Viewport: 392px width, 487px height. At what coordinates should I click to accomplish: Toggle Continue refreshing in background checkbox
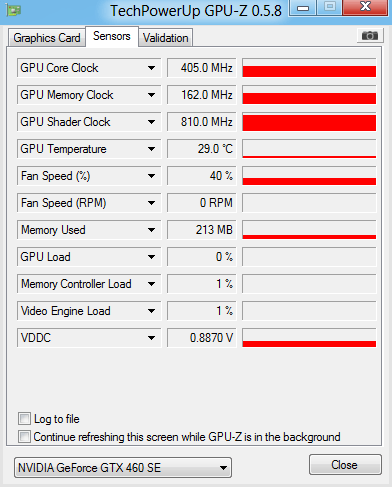pyautogui.click(x=24, y=436)
